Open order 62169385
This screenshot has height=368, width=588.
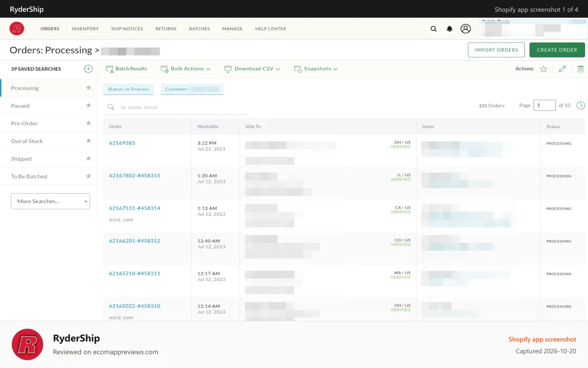(122, 143)
